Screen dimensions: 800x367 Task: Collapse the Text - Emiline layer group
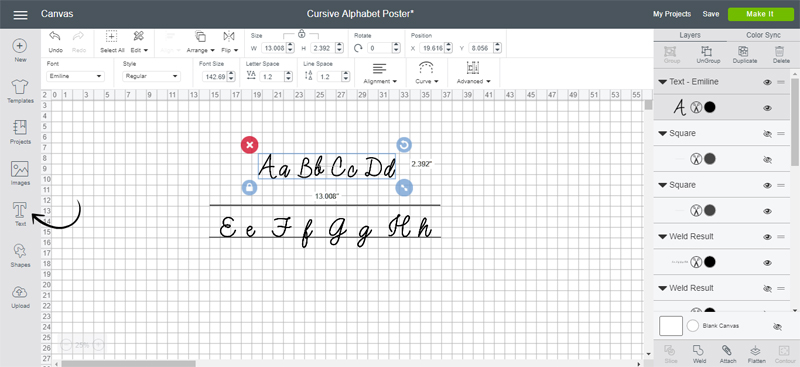[662, 82]
